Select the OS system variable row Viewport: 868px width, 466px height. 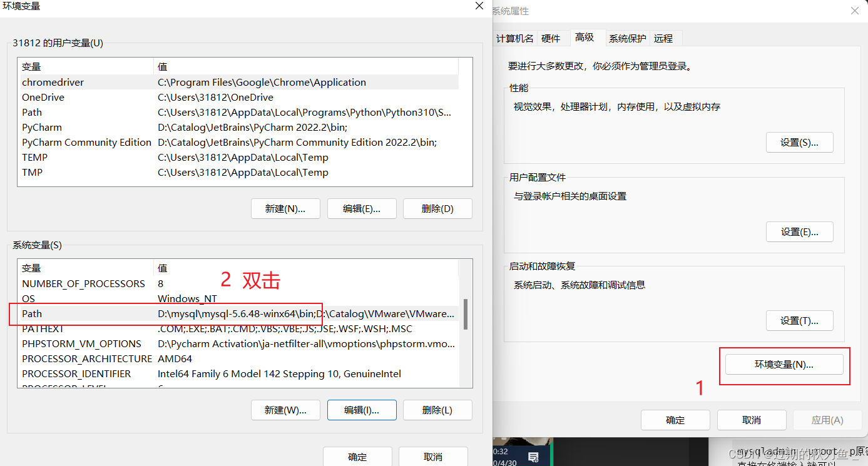click(x=238, y=298)
